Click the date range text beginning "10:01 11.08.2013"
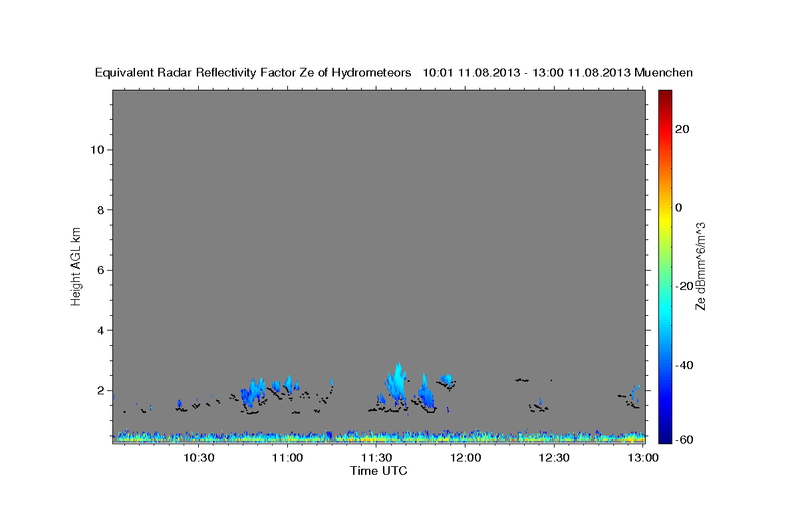The height and width of the screenshot is (532, 798). (x=527, y=72)
